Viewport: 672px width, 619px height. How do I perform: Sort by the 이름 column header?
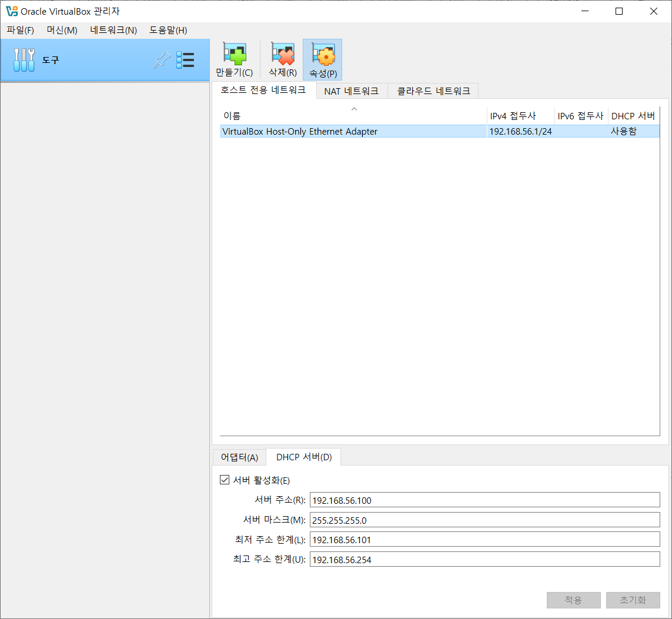click(x=353, y=116)
